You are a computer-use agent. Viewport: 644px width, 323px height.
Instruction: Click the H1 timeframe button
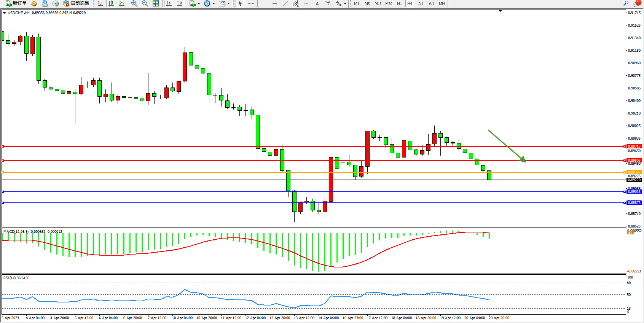[399, 3]
